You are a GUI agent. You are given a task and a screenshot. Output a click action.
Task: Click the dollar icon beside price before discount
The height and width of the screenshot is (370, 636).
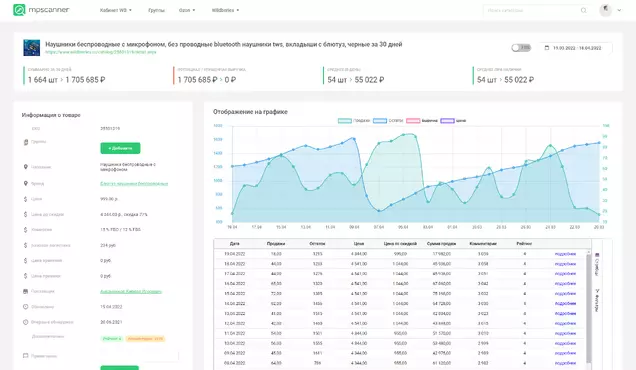26,214
